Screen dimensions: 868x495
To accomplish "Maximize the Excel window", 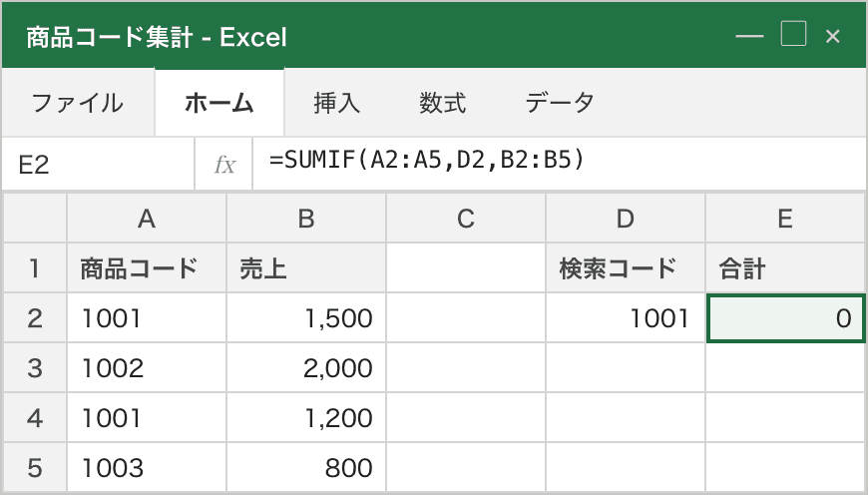I will click(x=793, y=34).
